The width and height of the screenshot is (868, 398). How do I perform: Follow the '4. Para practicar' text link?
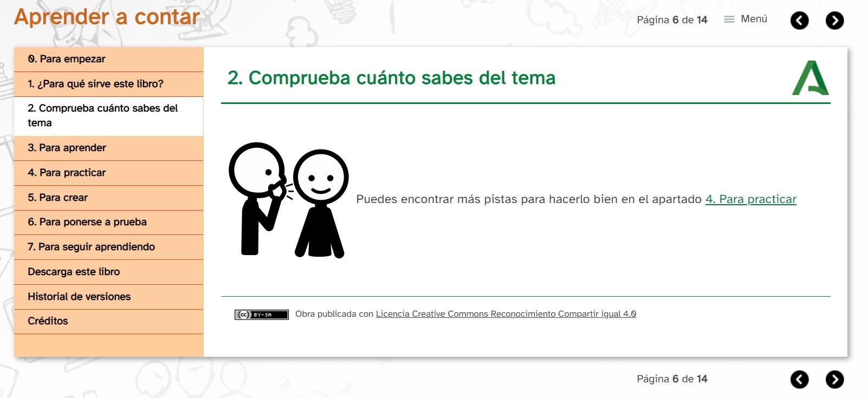coord(750,199)
